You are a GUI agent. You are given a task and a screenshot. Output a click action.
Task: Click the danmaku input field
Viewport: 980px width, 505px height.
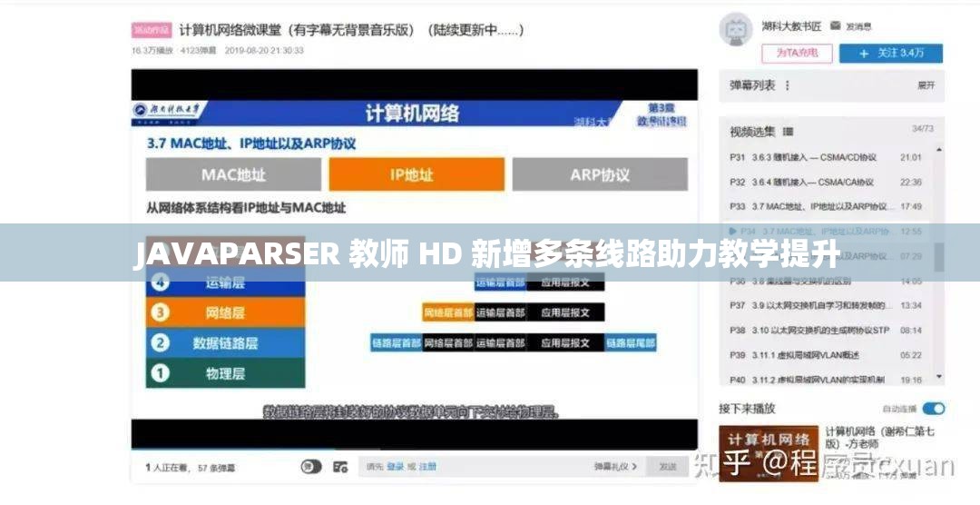tap(502, 467)
